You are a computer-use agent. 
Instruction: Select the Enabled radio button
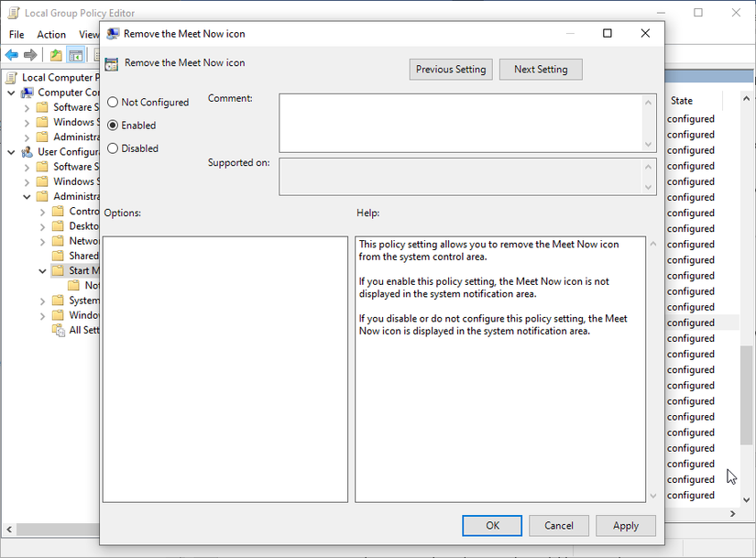[112, 126]
